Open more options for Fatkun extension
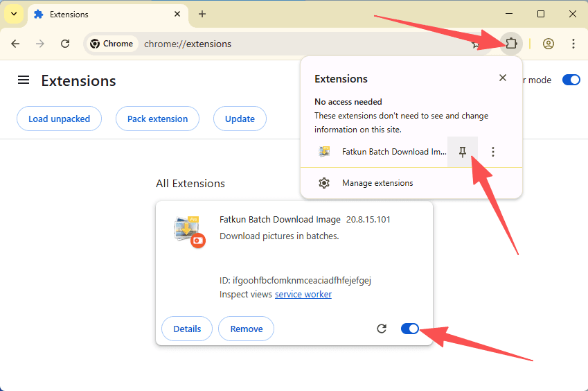This screenshot has height=391, width=588. click(x=493, y=152)
